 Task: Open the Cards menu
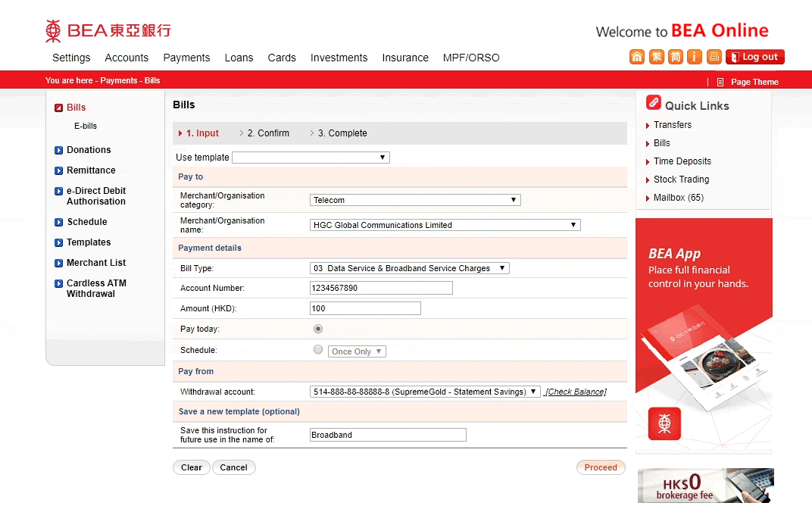point(282,58)
